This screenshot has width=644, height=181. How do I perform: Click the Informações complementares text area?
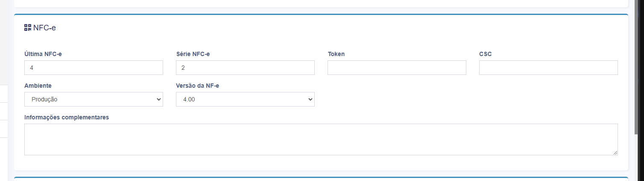tap(321, 139)
